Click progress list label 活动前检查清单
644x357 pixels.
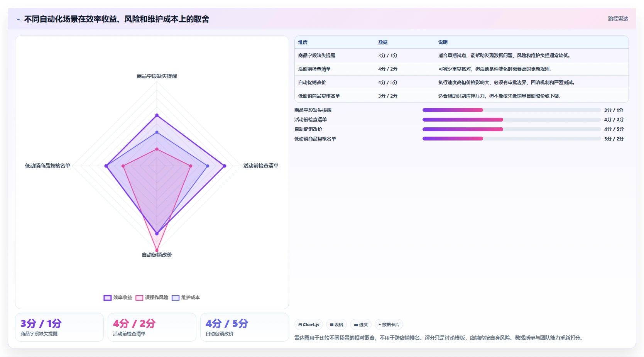click(311, 120)
